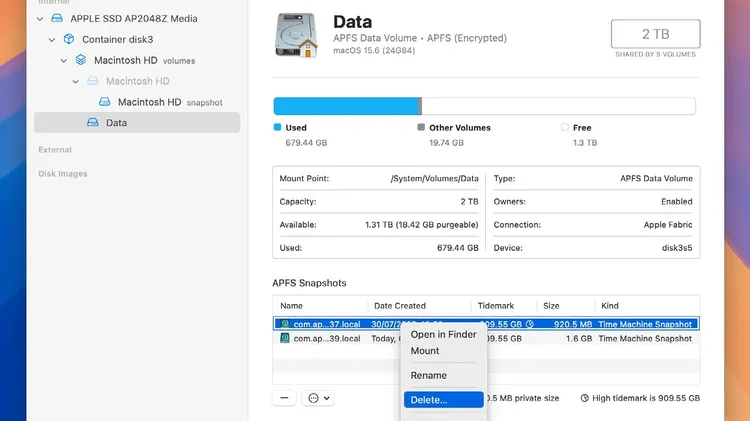The width and height of the screenshot is (750, 421).
Task: Click the Container disk3 cube icon
Action: [x=69, y=39]
